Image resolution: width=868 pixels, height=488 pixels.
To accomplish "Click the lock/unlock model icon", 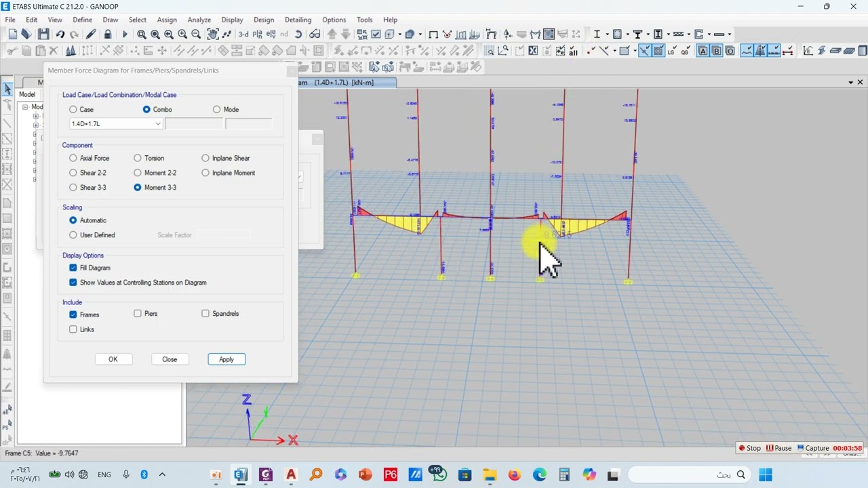I will [108, 34].
